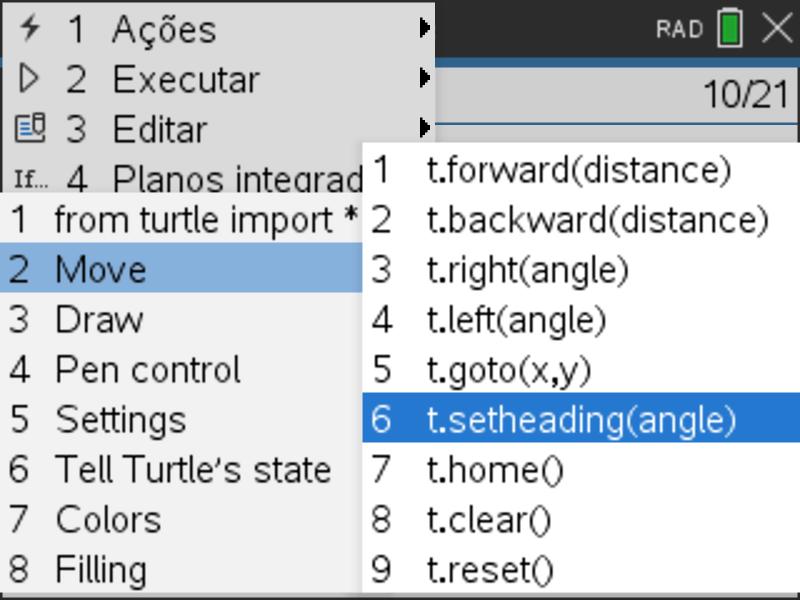800x600 pixels.
Task: Expand the Ações submenu arrow
Action: [424, 28]
